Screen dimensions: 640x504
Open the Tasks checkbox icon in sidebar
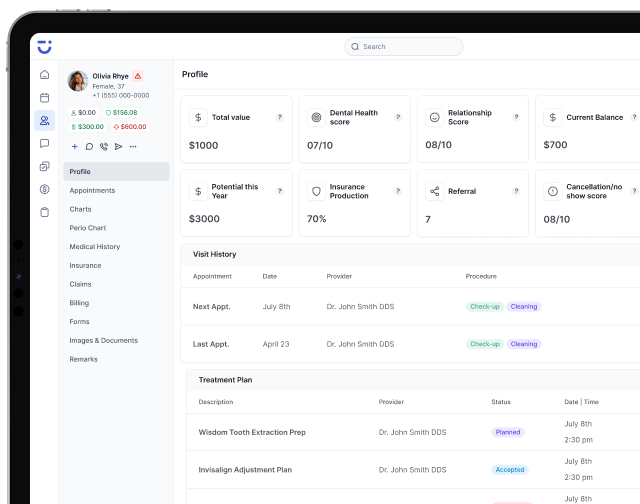click(44, 166)
